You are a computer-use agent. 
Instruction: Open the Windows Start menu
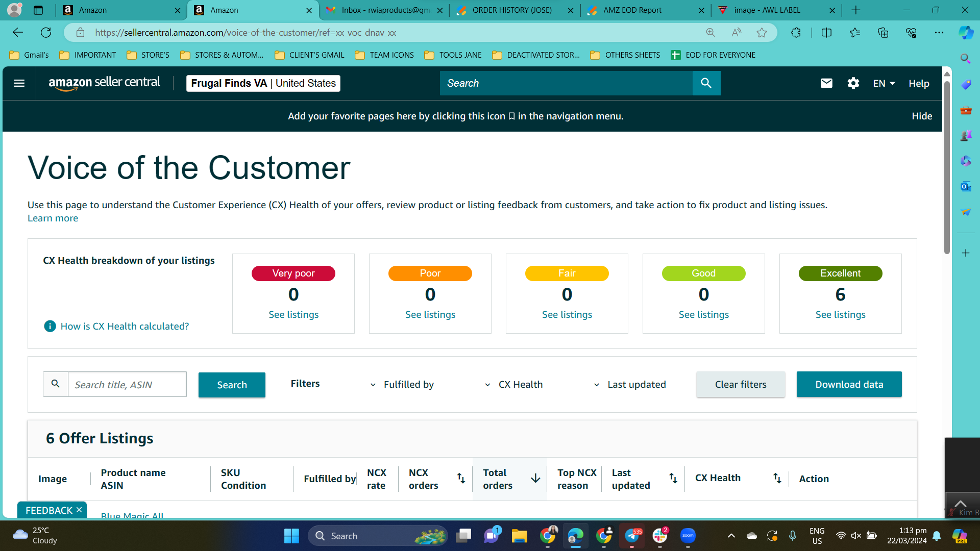point(291,536)
